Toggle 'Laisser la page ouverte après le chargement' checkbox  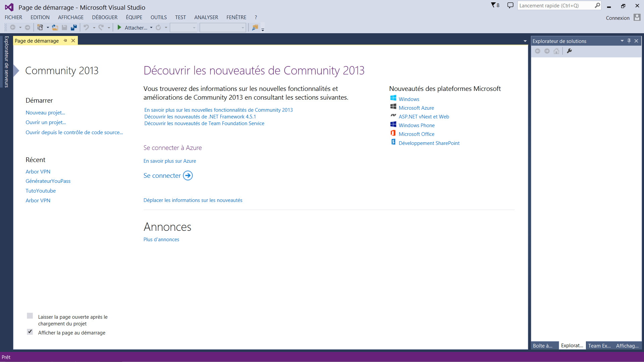30,316
